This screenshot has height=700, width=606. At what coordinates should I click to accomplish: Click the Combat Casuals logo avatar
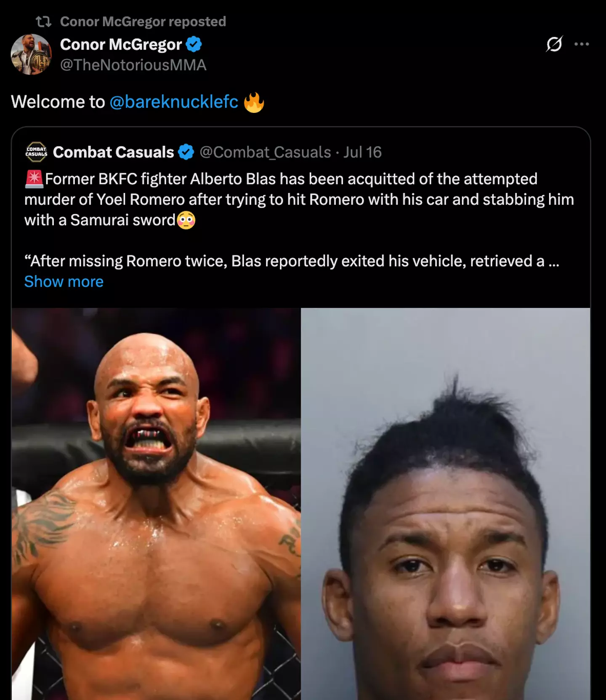[36, 152]
